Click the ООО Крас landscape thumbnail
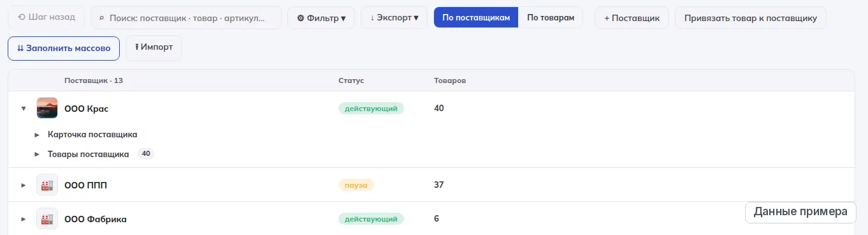This screenshot has height=235, width=868. coord(47,108)
